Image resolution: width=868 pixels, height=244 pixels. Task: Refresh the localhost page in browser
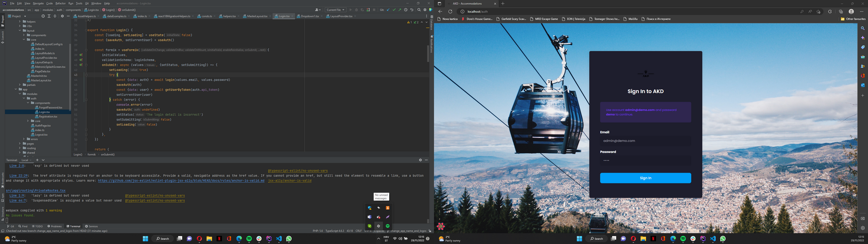pyautogui.click(x=450, y=12)
